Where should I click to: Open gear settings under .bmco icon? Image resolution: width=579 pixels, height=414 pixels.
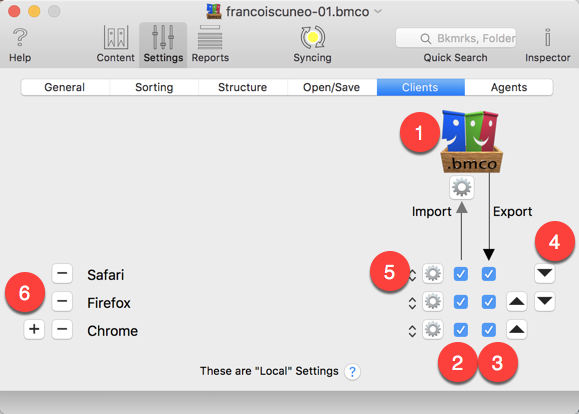tap(462, 188)
